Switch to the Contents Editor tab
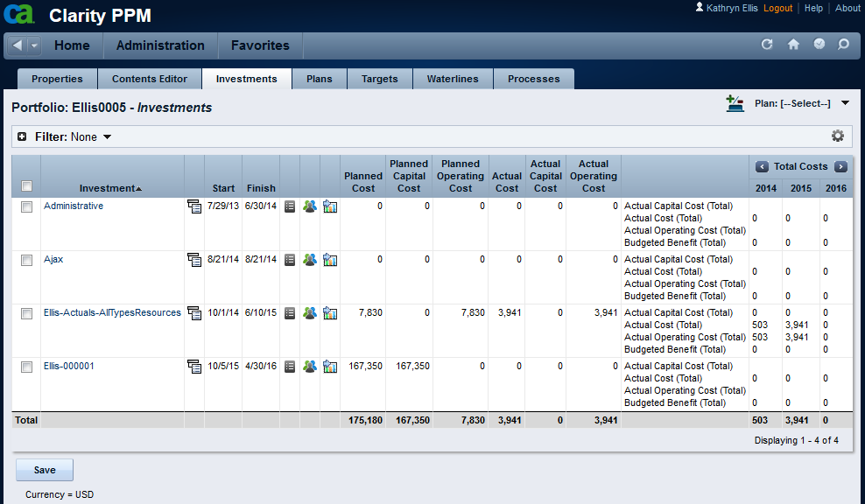 click(x=150, y=79)
